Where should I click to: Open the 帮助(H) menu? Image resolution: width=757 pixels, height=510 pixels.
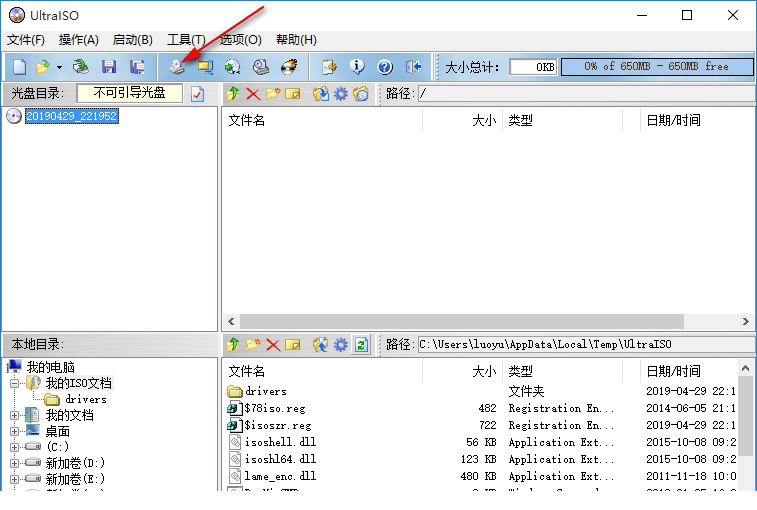(296, 40)
